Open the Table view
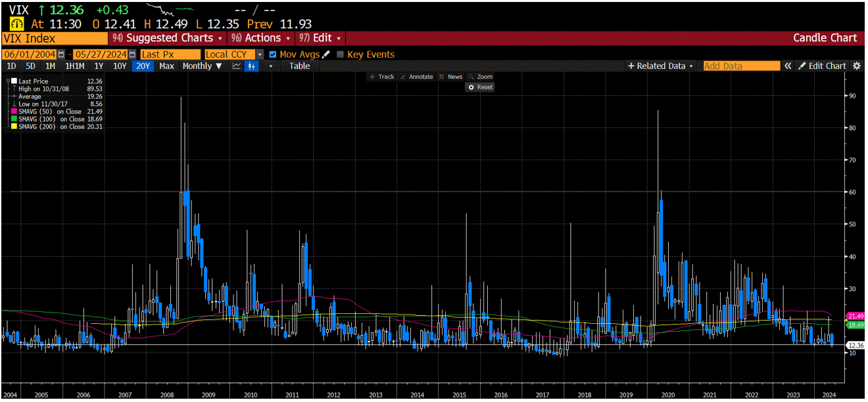 (x=299, y=66)
